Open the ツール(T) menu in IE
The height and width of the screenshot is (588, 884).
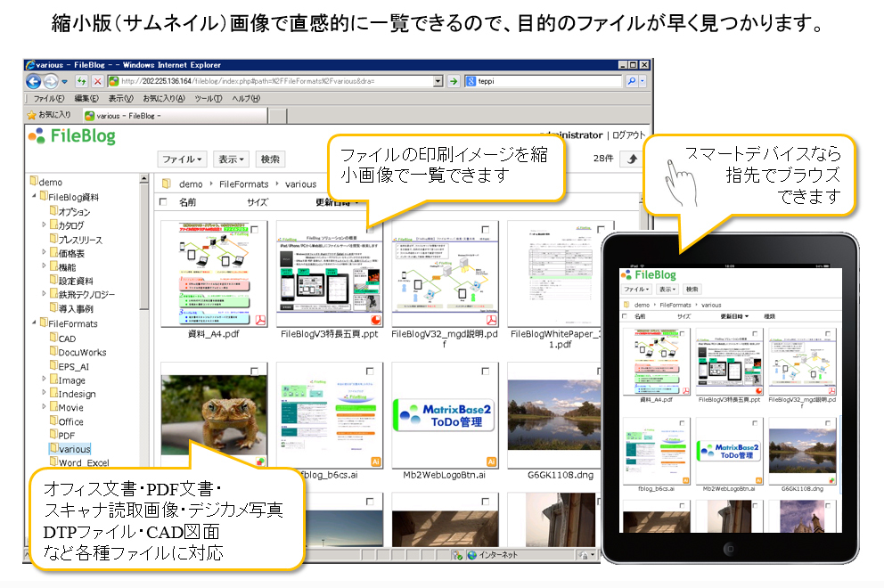pos(207,98)
